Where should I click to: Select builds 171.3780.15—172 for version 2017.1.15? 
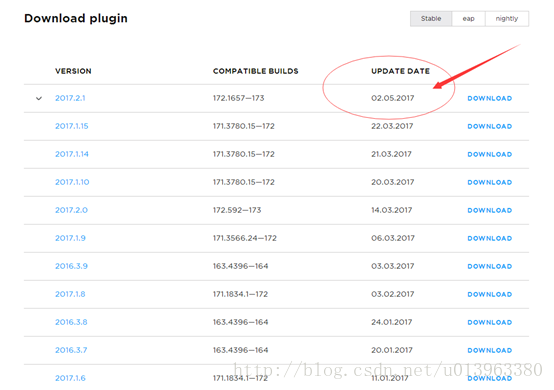pos(243,126)
